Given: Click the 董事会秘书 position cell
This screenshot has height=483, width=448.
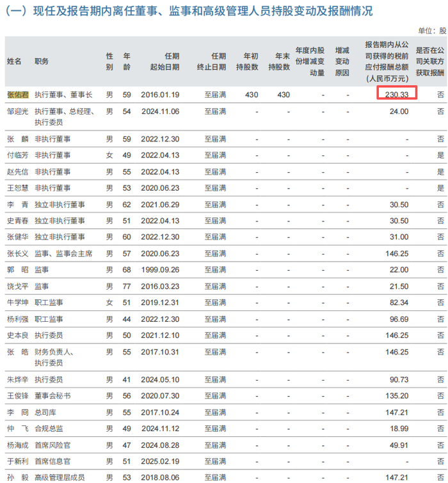Looking at the screenshot, I should [x=52, y=396].
